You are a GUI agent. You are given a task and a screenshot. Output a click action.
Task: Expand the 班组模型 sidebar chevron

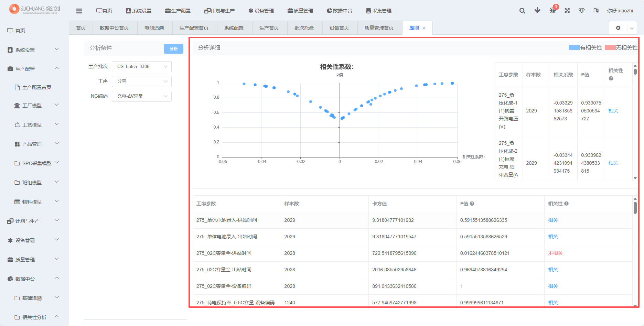click(x=57, y=182)
